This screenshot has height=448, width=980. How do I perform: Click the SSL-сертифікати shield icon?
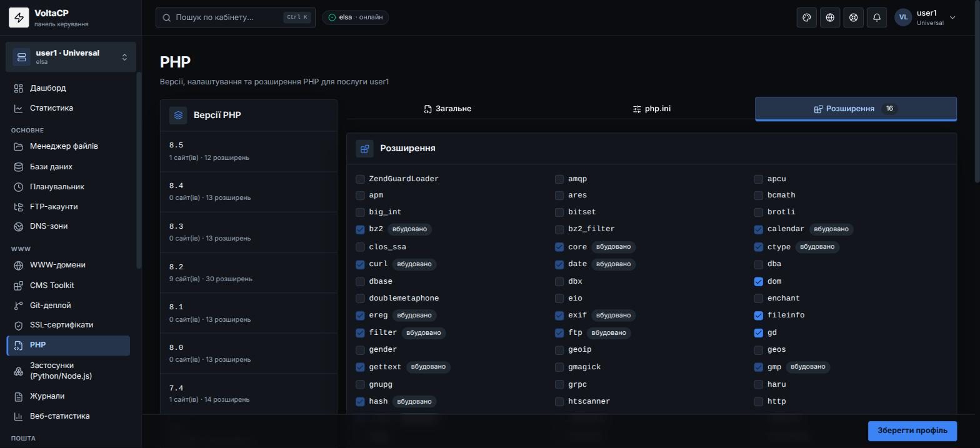[19, 325]
